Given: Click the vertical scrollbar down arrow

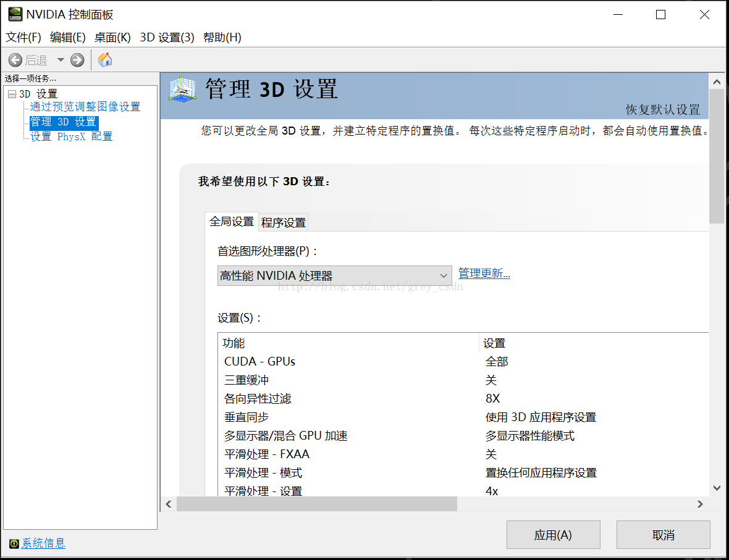Looking at the screenshot, I should click(717, 488).
